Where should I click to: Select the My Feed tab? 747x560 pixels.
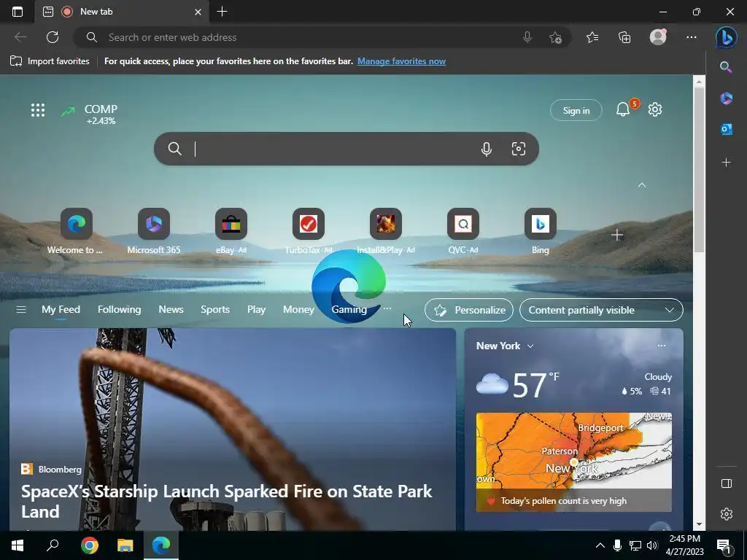point(61,309)
